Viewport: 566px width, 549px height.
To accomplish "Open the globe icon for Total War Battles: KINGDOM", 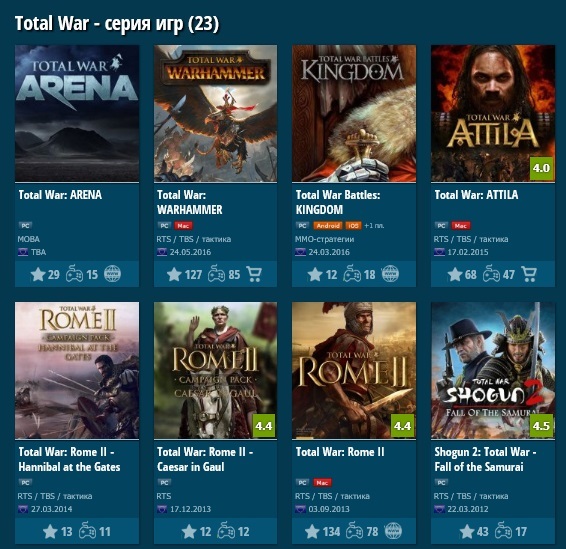I will pos(390,274).
